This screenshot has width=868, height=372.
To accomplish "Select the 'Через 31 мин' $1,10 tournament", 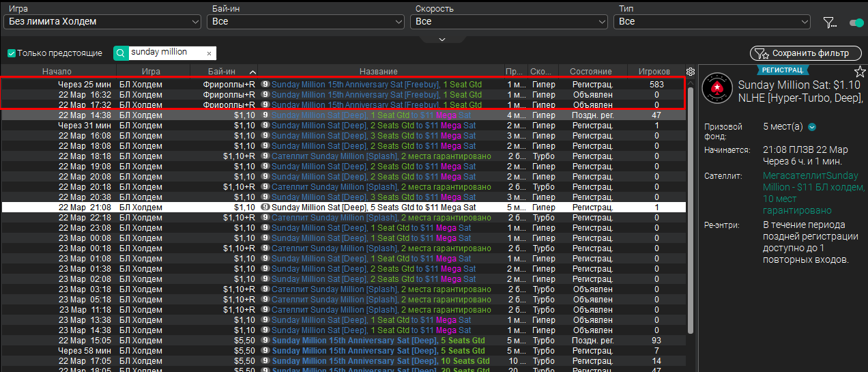I will tap(343, 126).
